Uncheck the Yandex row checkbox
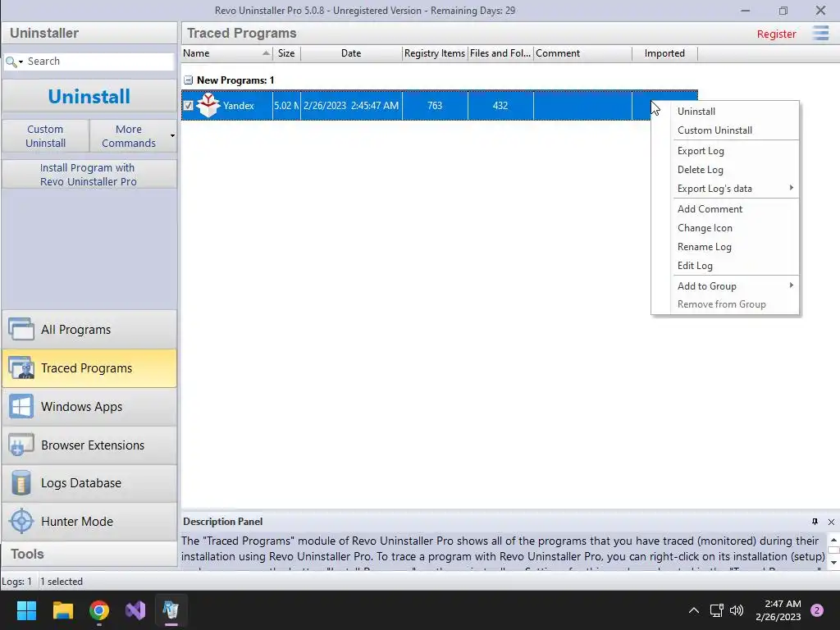840x630 pixels. tap(188, 106)
